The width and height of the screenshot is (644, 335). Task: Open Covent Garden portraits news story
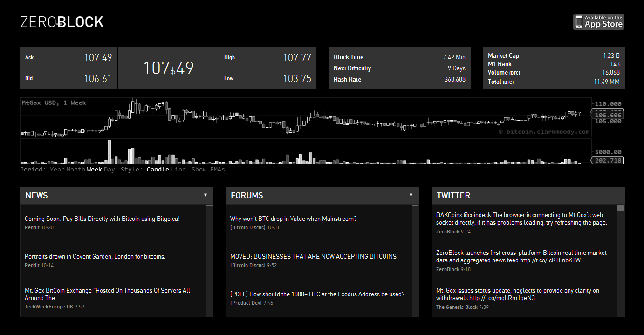pos(95,256)
